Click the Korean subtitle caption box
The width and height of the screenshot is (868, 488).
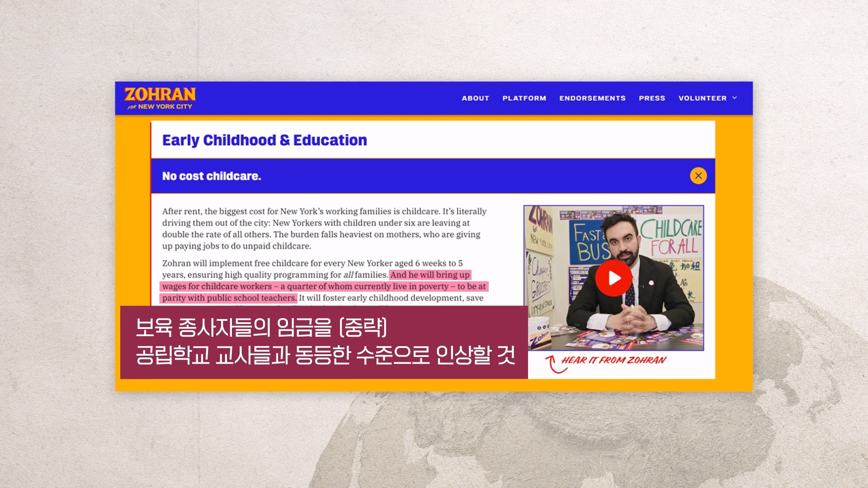324,342
